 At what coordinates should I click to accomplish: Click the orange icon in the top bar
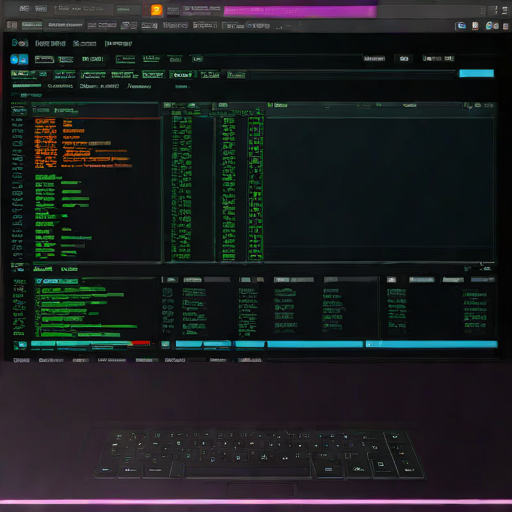point(157,10)
